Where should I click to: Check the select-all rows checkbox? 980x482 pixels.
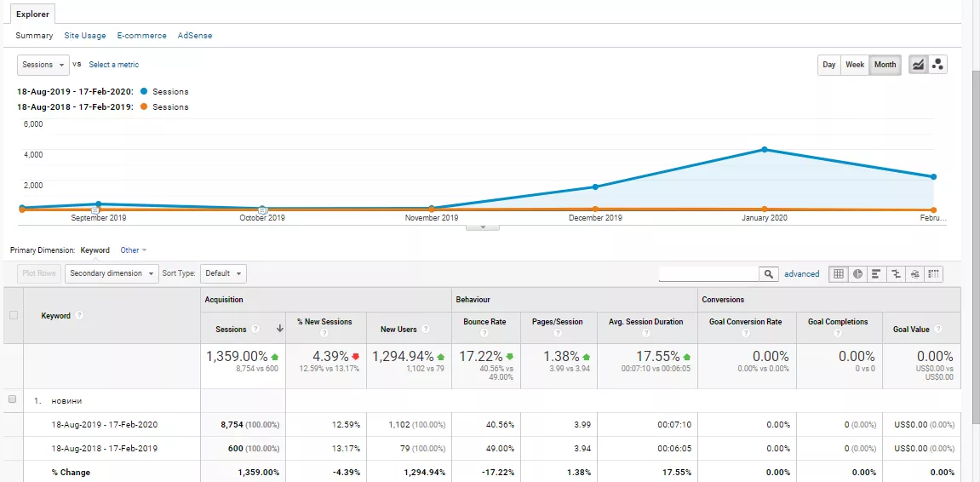click(14, 316)
